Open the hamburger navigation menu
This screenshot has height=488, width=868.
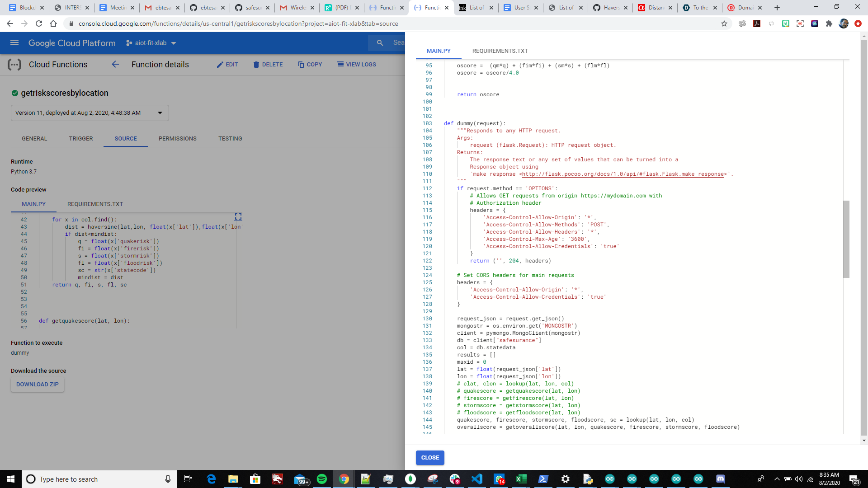tap(14, 43)
